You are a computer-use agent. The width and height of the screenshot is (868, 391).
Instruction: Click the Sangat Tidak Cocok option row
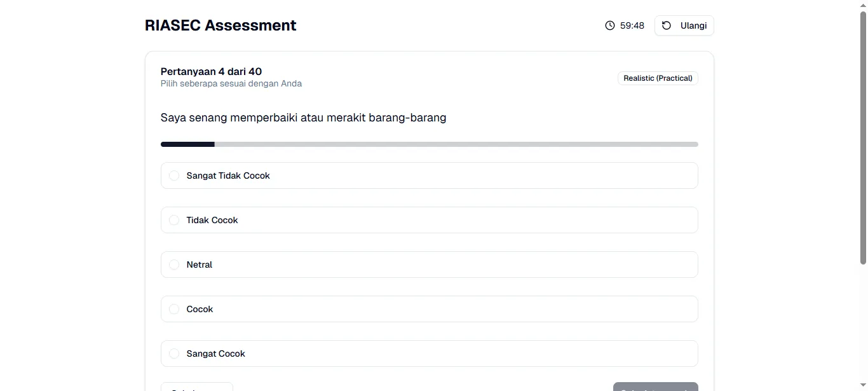[x=429, y=175]
